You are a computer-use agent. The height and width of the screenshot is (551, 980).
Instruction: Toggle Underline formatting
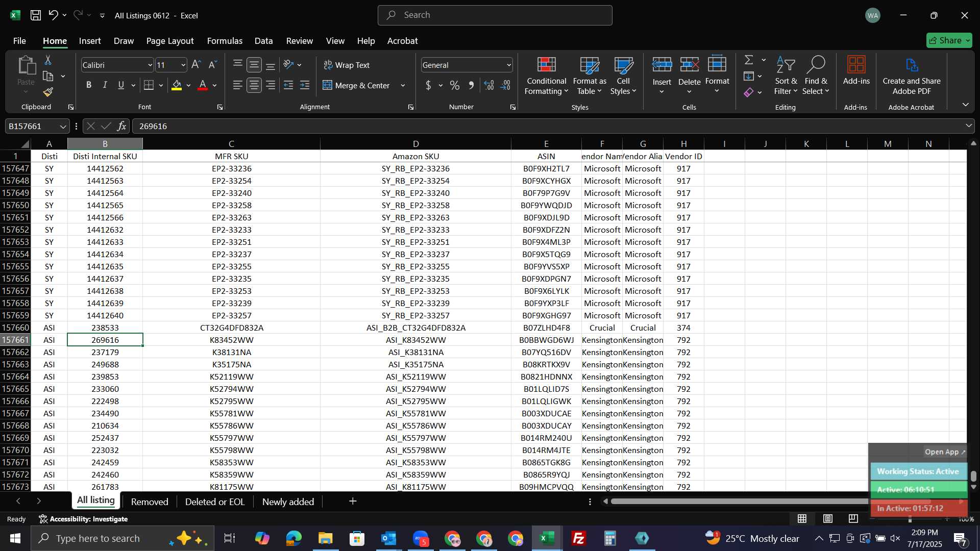(x=121, y=85)
